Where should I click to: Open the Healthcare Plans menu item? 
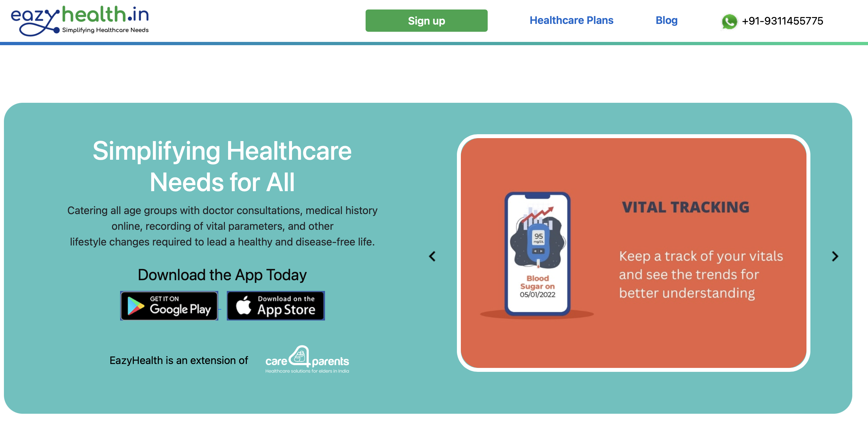click(x=571, y=21)
